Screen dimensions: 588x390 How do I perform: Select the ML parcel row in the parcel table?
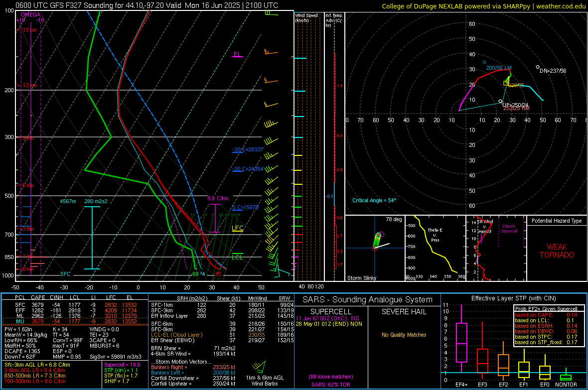click(75, 316)
